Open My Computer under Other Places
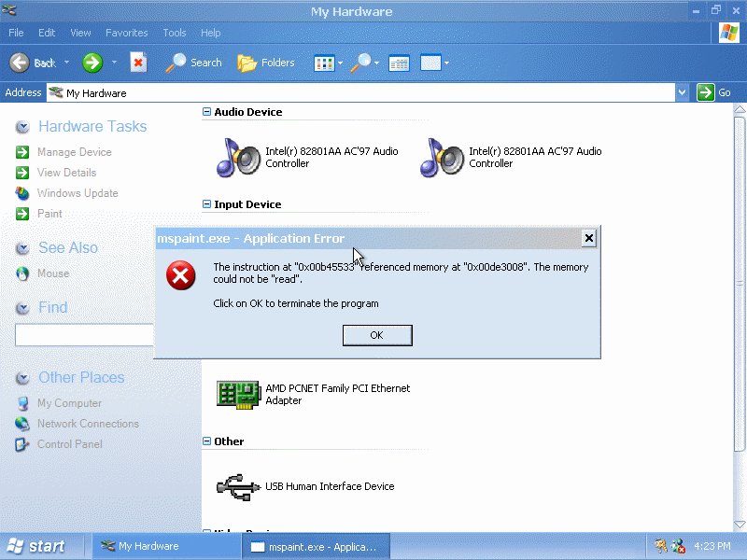The width and height of the screenshot is (747, 560). 69,403
